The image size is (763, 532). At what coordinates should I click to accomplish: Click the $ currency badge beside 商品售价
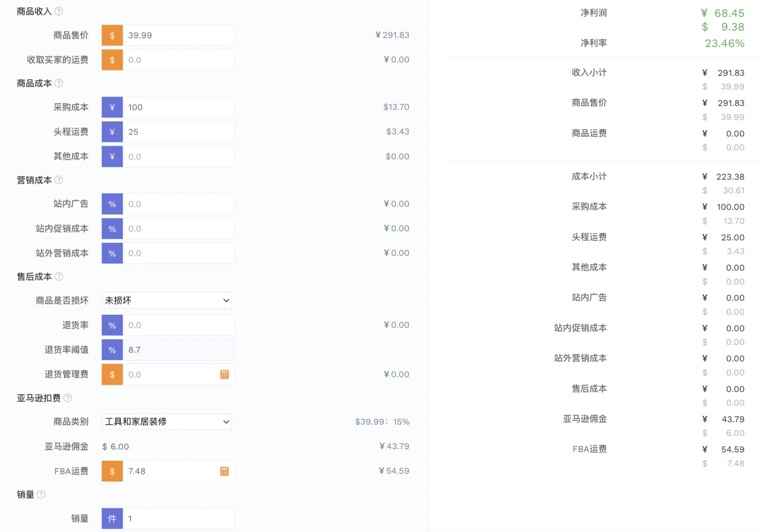(x=112, y=35)
